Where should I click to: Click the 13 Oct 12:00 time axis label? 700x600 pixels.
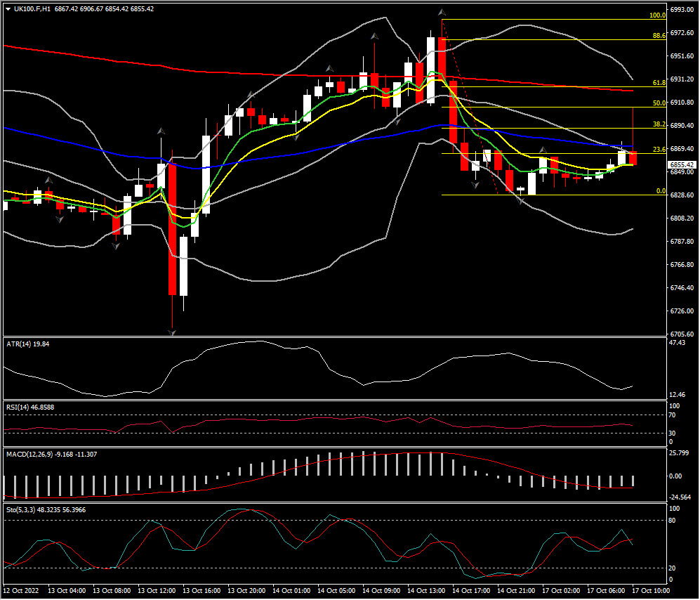click(157, 591)
